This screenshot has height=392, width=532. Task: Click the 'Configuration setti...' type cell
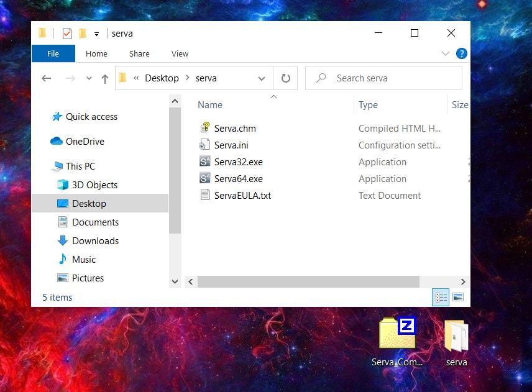coord(400,145)
